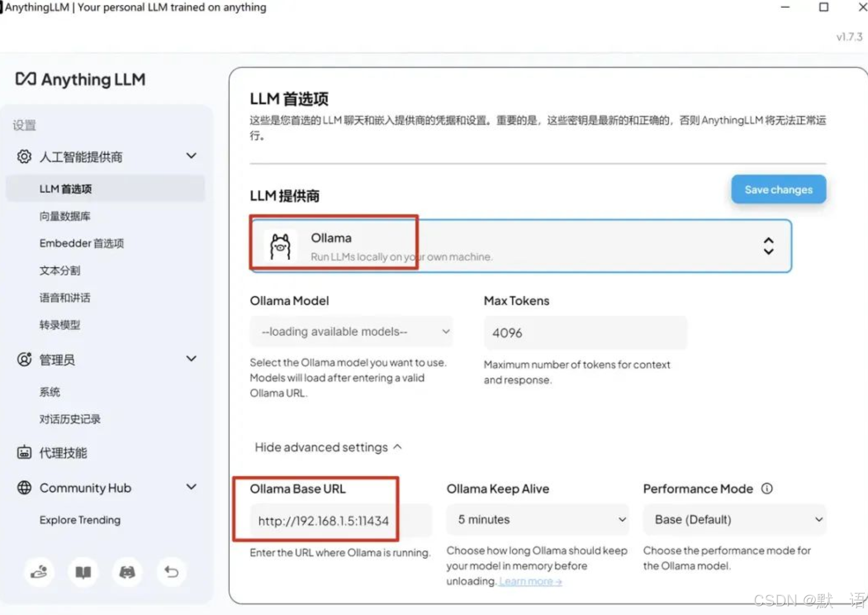Click the Ollama llama logo

(280, 247)
